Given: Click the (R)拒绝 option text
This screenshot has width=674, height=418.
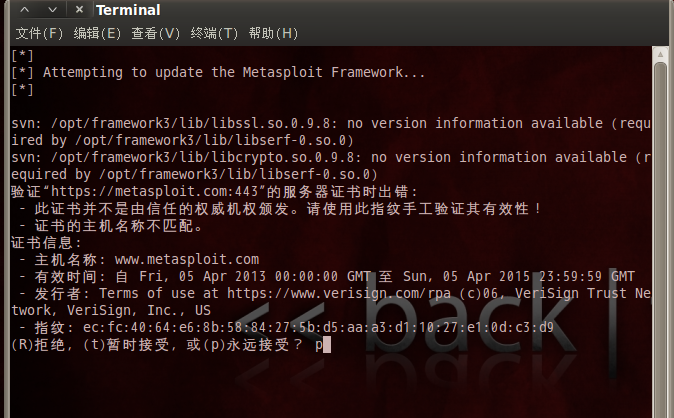Looking at the screenshot, I should 38,345.
